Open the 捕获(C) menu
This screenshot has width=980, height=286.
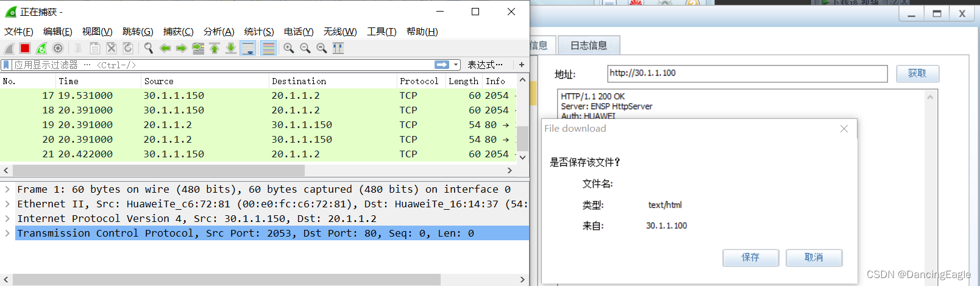[x=179, y=32]
